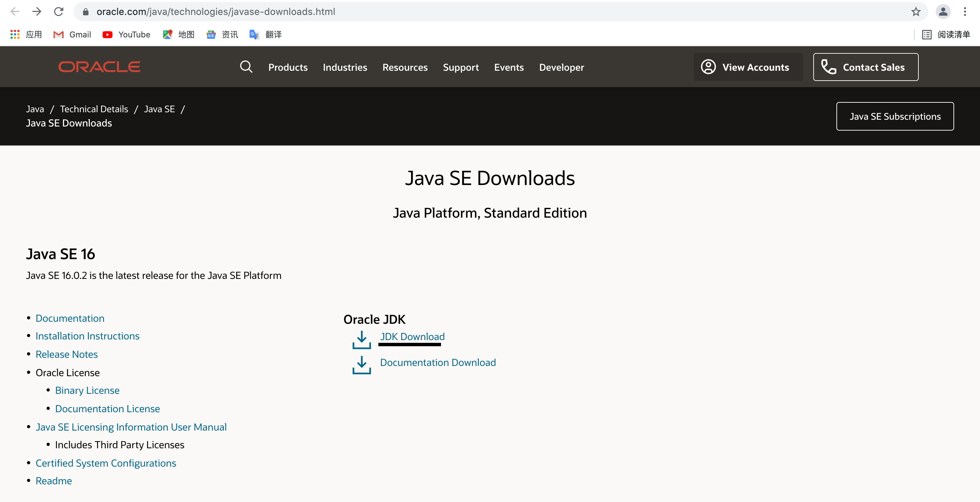Open the Readme link
This screenshot has height=502, width=980.
point(54,481)
